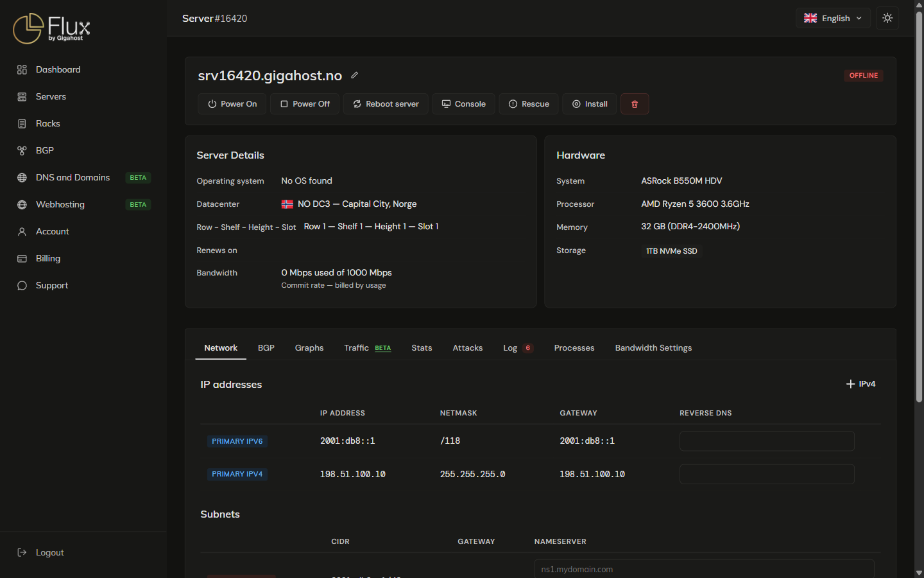Click the Power Off button
924x578 pixels.
305,104
